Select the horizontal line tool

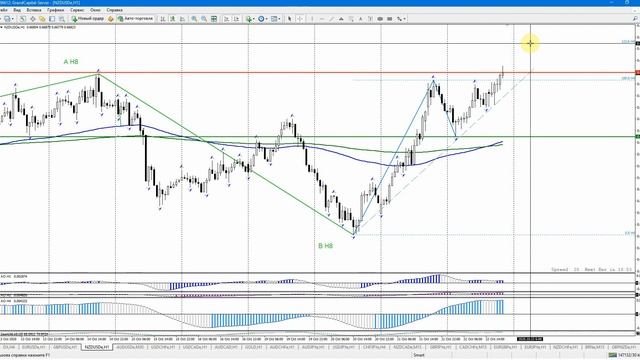click(322, 19)
